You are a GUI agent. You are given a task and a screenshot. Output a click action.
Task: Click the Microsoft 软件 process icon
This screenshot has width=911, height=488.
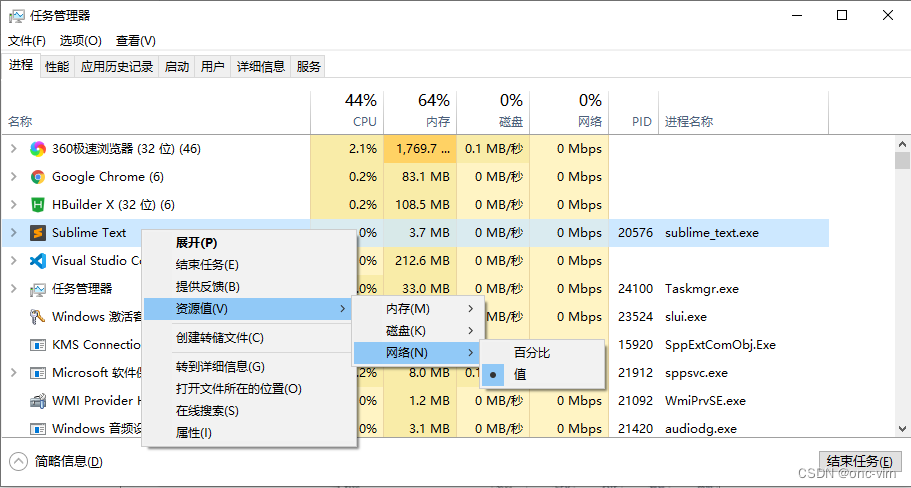coord(38,373)
